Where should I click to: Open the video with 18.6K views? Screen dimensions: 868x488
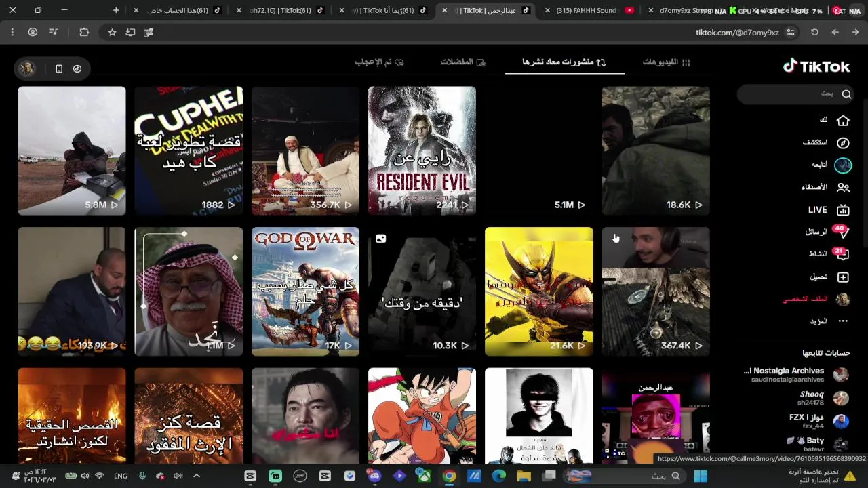pos(656,150)
